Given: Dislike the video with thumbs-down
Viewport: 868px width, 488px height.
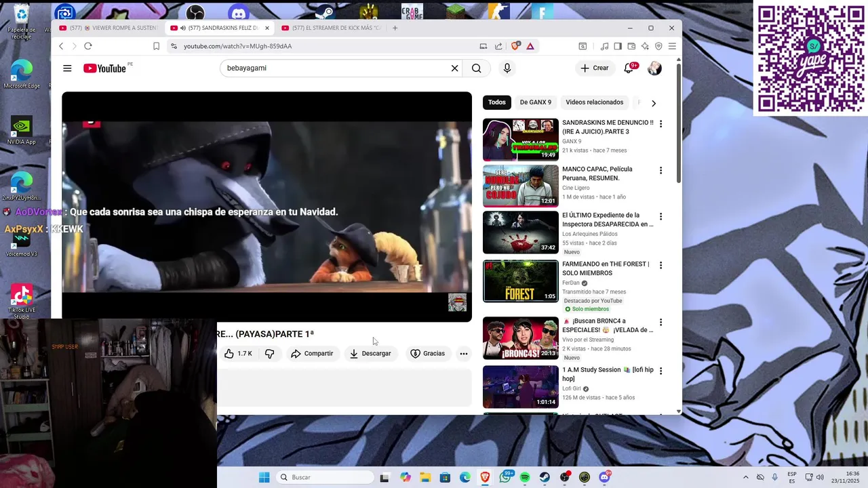Looking at the screenshot, I should click(270, 353).
